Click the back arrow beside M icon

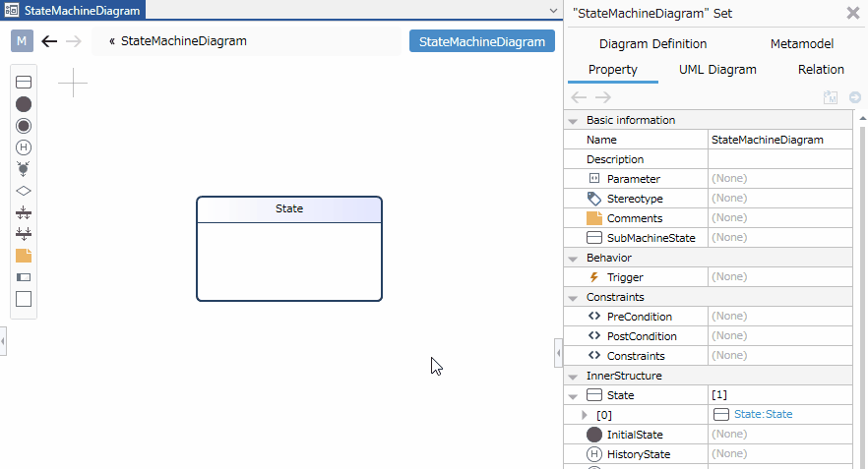click(49, 41)
